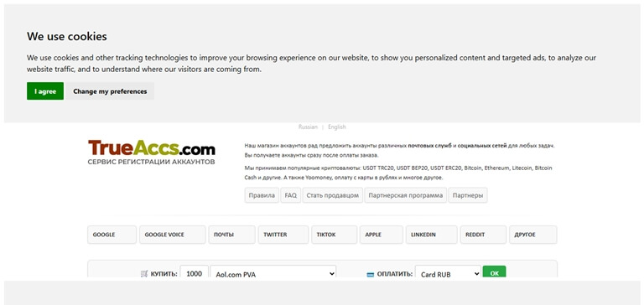Image resolution: width=644 pixels, height=305 pixels.
Task: Click the Стать продавцом button
Action: point(333,195)
